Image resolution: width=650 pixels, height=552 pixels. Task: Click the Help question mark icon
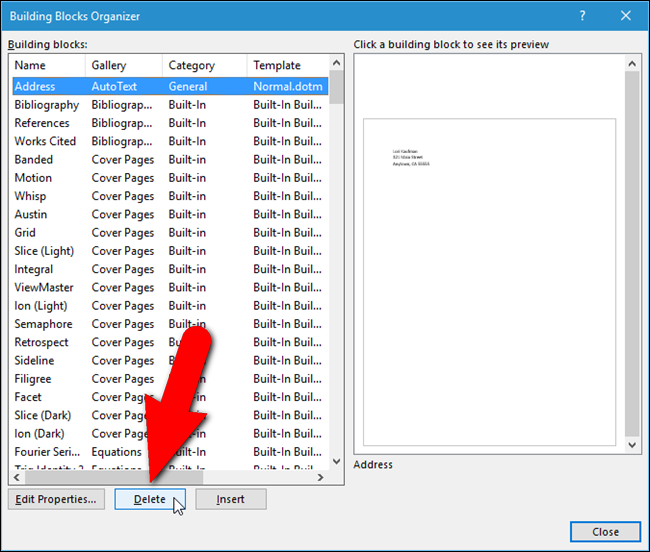pyautogui.click(x=582, y=16)
